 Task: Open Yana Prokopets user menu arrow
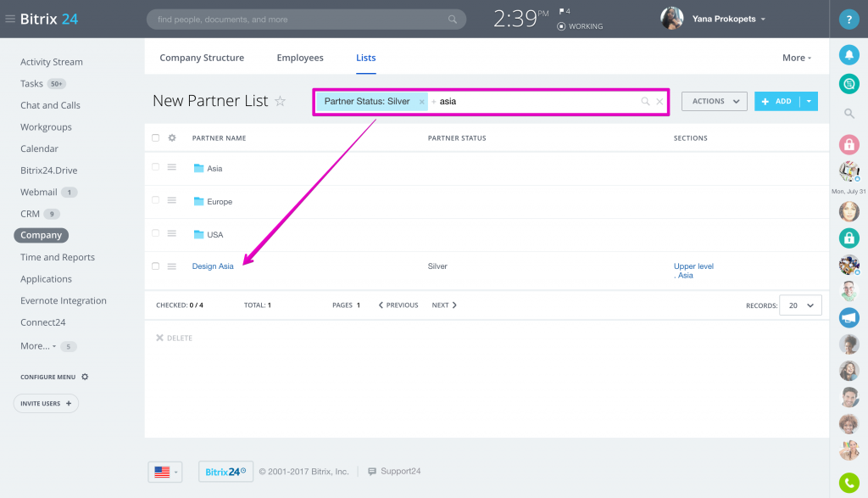click(x=763, y=20)
